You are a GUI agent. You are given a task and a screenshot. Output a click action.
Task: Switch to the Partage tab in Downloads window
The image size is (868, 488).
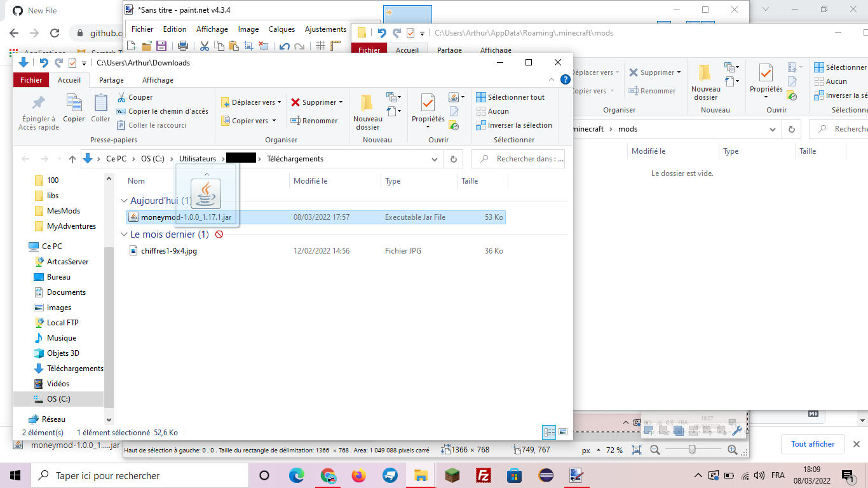tap(112, 80)
